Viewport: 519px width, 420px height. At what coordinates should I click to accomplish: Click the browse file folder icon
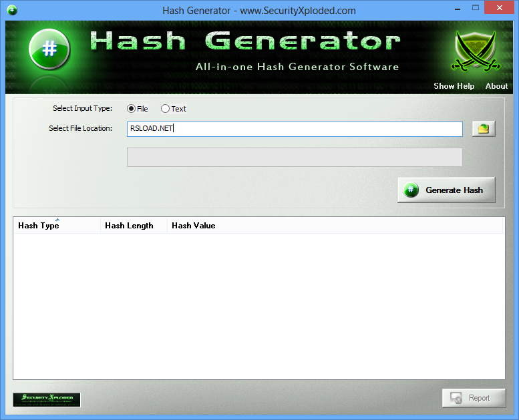[483, 129]
